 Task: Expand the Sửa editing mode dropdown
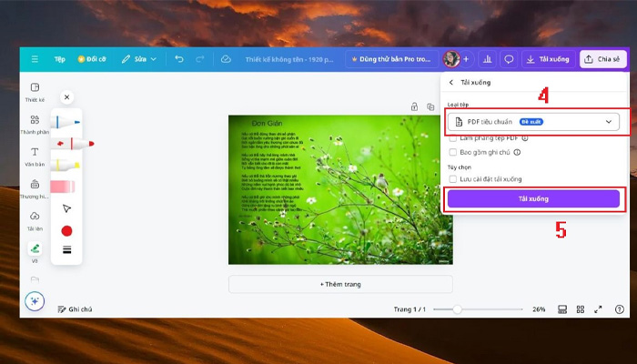point(139,59)
